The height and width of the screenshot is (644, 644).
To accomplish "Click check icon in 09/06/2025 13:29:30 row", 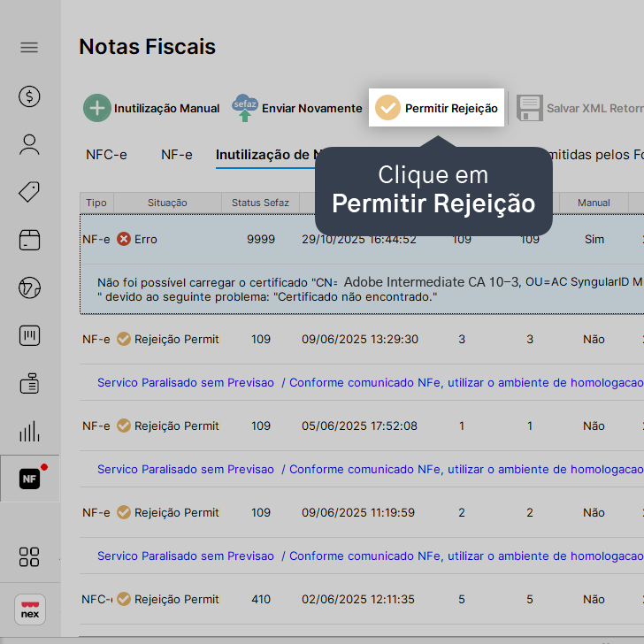I will pos(124,340).
